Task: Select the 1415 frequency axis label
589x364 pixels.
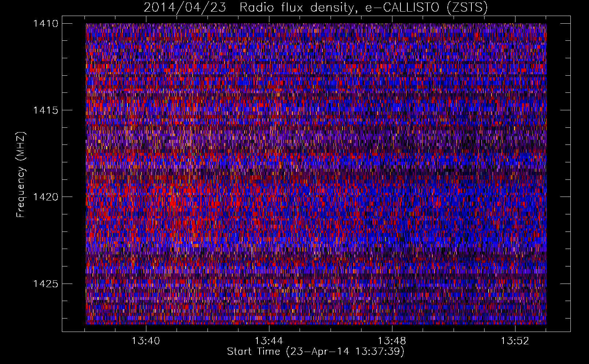Action: point(46,110)
